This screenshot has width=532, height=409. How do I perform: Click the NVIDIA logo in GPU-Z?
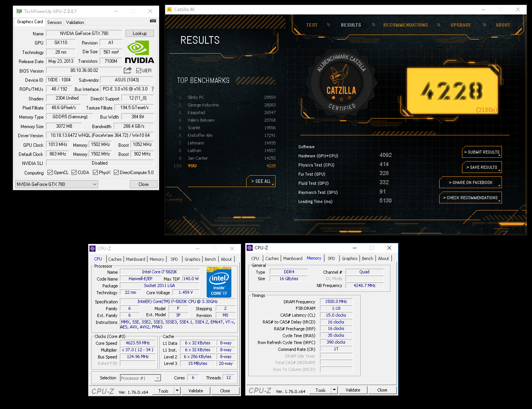click(139, 52)
